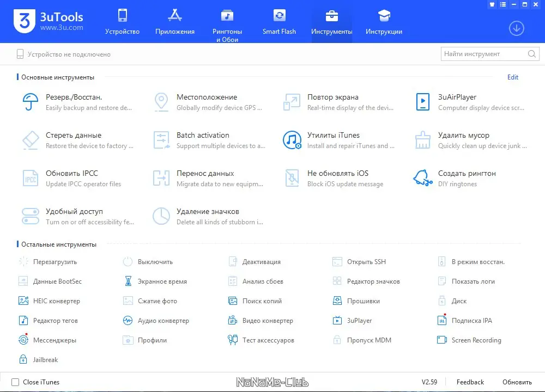Click the Сжатие фото entry
Image resolution: width=545 pixels, height=392 pixels.
[150, 301]
